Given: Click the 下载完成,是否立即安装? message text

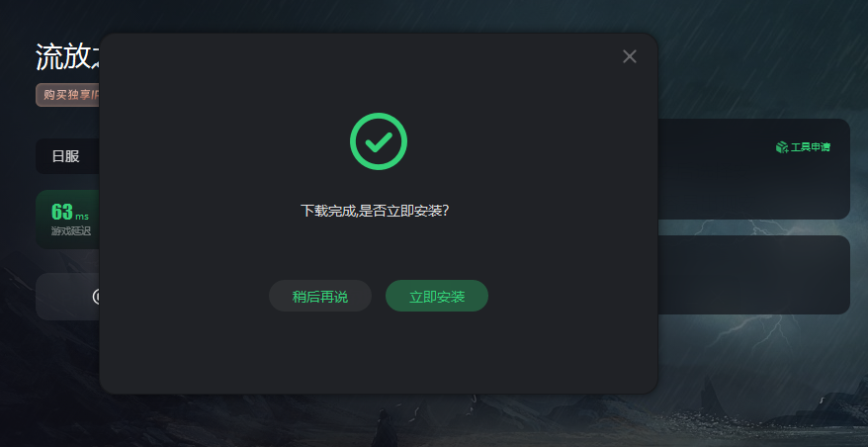Looking at the screenshot, I should tap(375, 211).
